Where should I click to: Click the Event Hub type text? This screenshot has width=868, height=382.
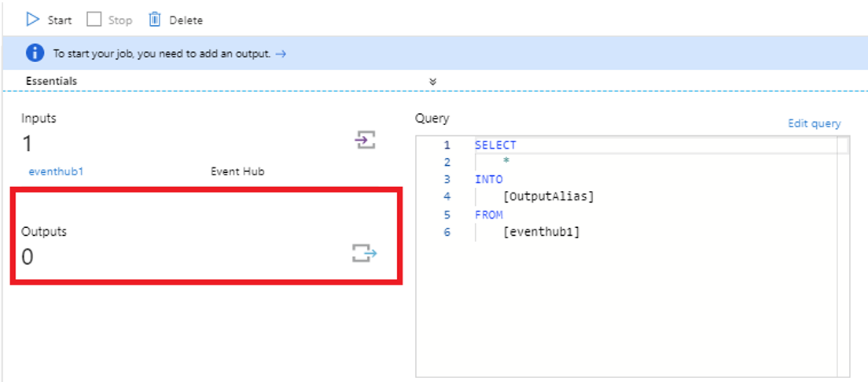[237, 171]
